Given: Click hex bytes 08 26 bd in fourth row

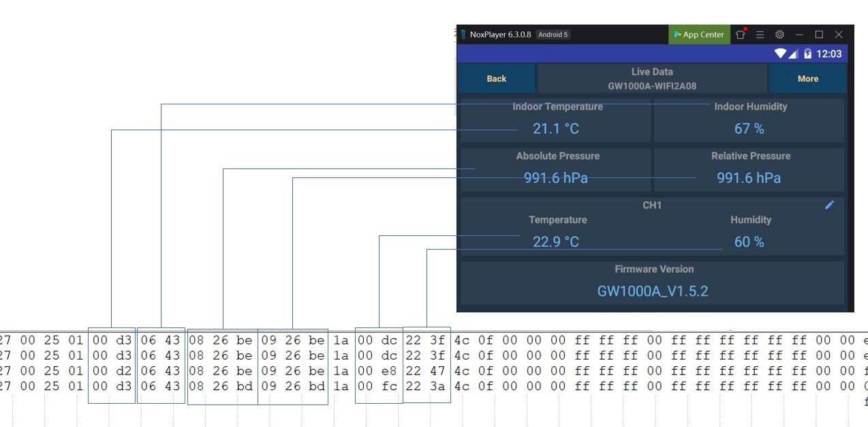Looking at the screenshot, I should [221, 387].
